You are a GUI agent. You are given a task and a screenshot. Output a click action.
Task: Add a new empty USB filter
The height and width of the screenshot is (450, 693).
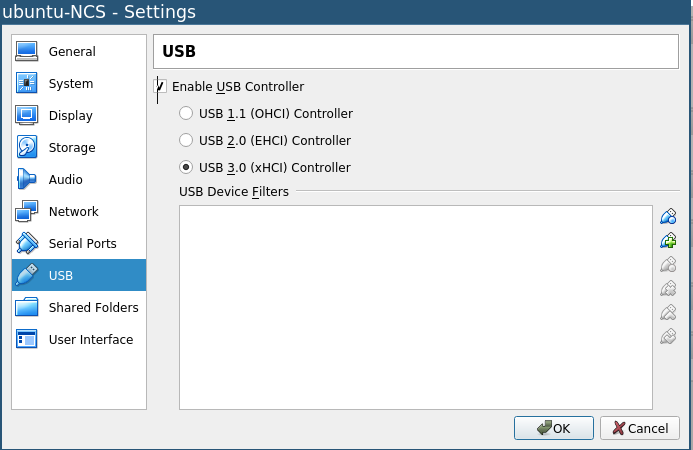click(668, 217)
